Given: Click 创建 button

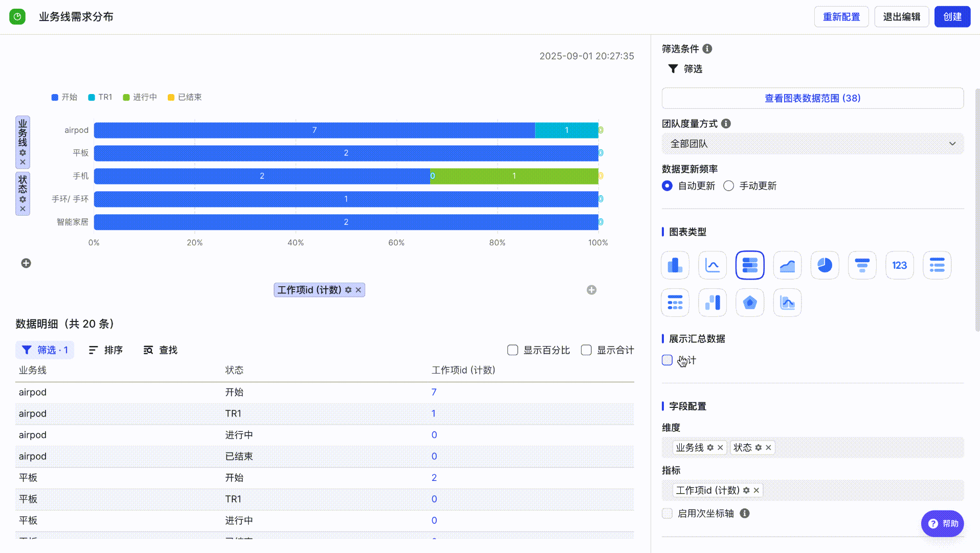Looking at the screenshot, I should 952,17.
